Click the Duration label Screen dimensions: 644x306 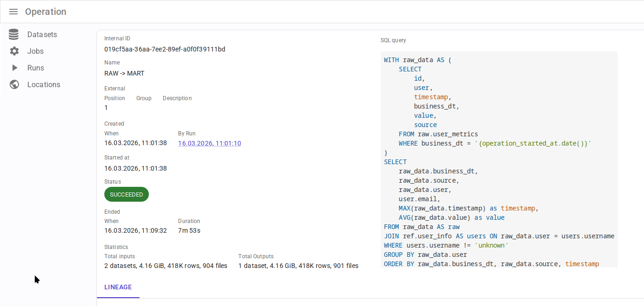189,221
